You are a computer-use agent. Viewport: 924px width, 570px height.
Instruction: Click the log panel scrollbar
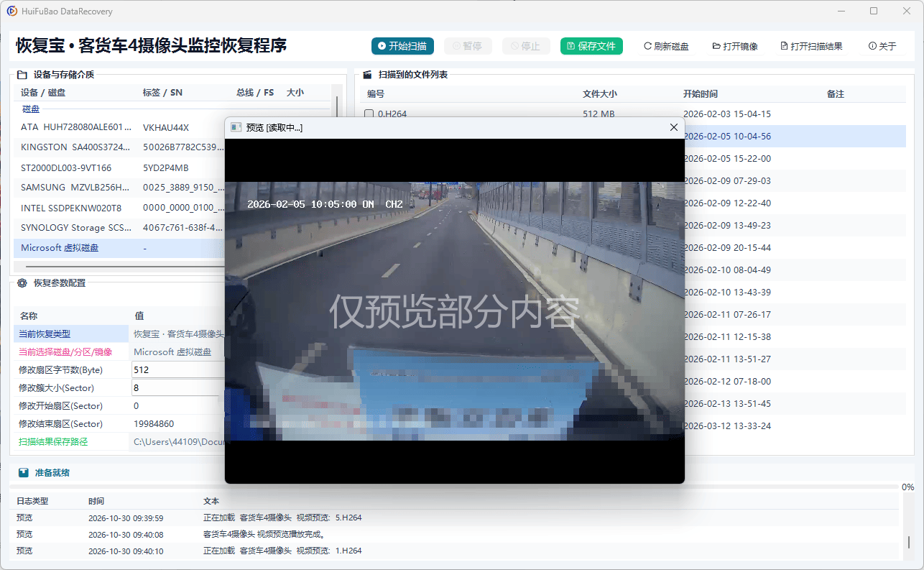click(907, 527)
